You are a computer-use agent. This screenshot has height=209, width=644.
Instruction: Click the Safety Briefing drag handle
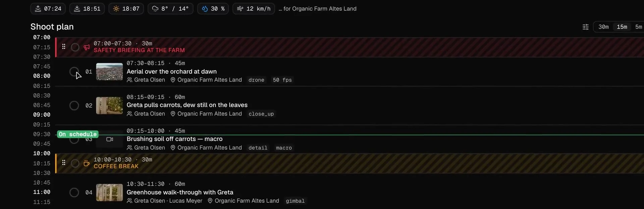[64, 47]
